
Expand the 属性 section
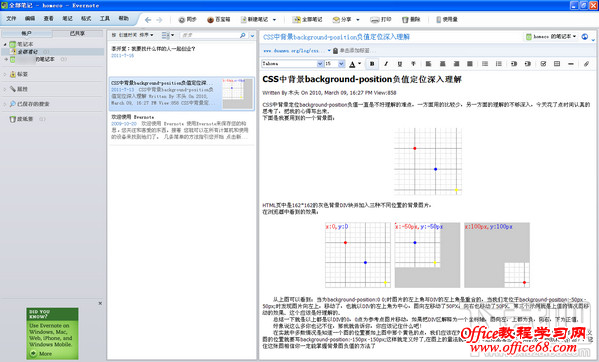[5, 89]
